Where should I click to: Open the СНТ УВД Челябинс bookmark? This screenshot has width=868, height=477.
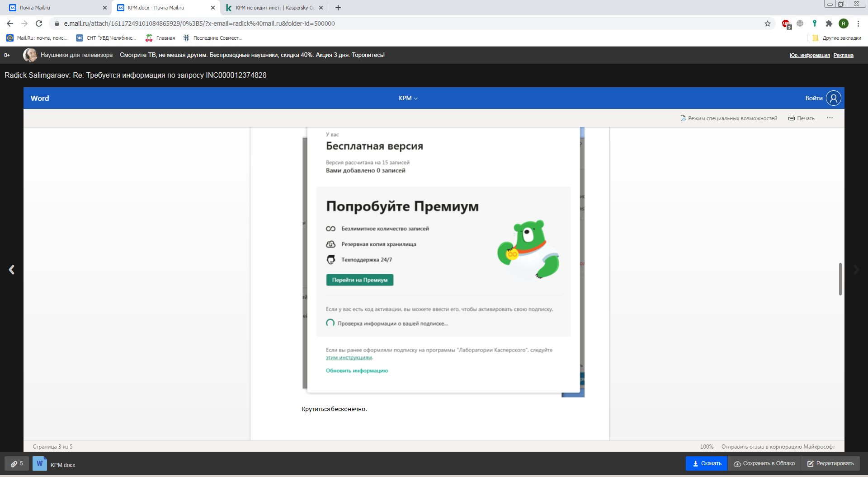(x=107, y=38)
